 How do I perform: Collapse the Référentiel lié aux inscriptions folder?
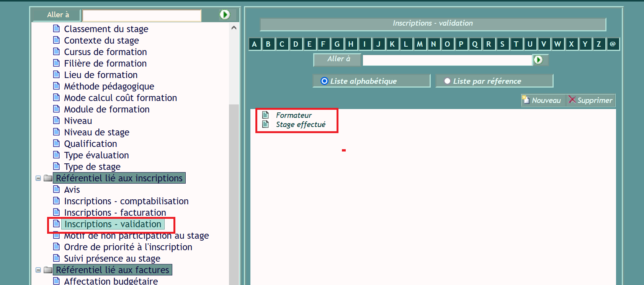pyautogui.click(x=38, y=178)
